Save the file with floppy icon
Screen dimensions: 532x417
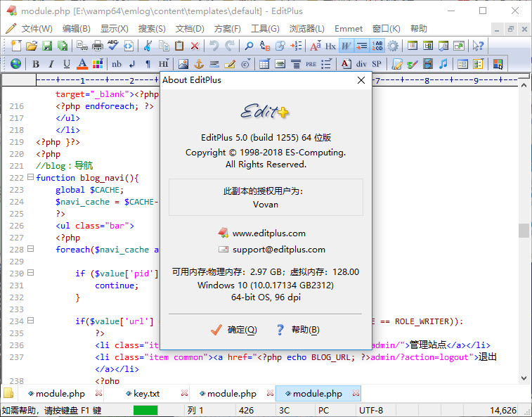[47, 46]
